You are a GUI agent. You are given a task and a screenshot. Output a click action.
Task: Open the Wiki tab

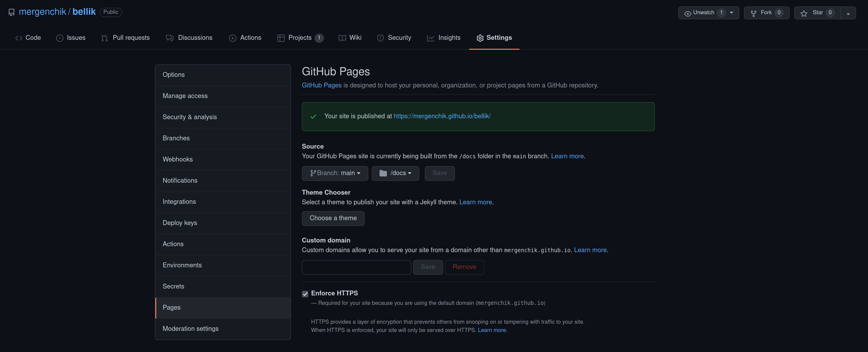(x=350, y=38)
